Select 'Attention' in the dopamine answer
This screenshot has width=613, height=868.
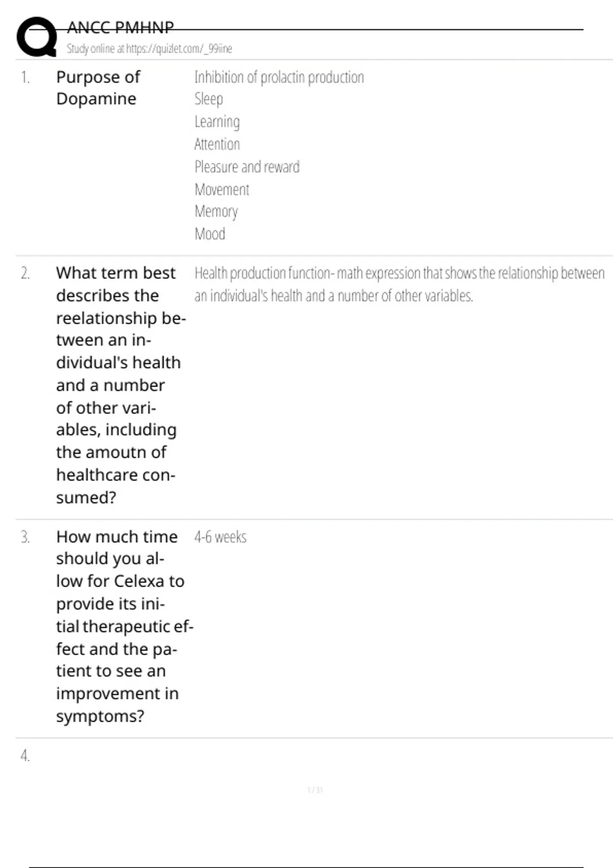(x=217, y=144)
